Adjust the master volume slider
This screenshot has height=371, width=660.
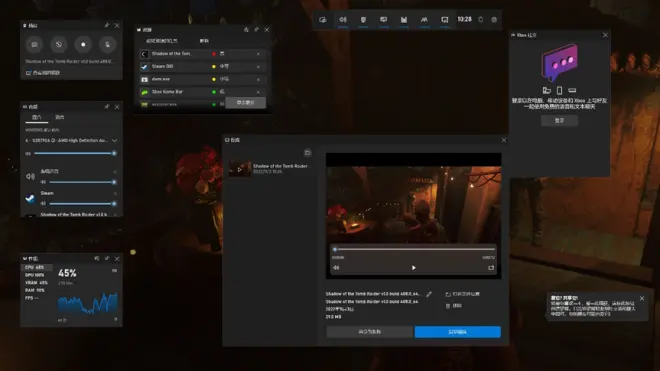click(x=75, y=153)
